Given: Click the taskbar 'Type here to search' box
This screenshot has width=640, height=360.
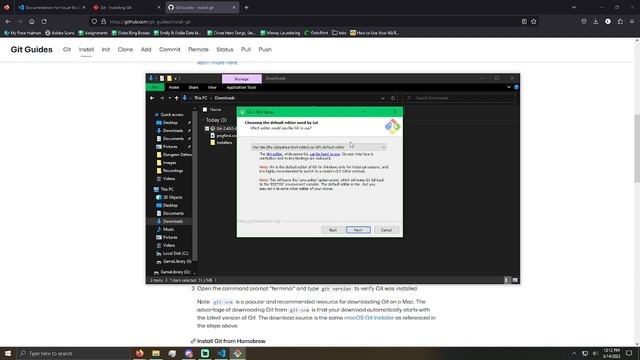Looking at the screenshot, I should (73, 353).
